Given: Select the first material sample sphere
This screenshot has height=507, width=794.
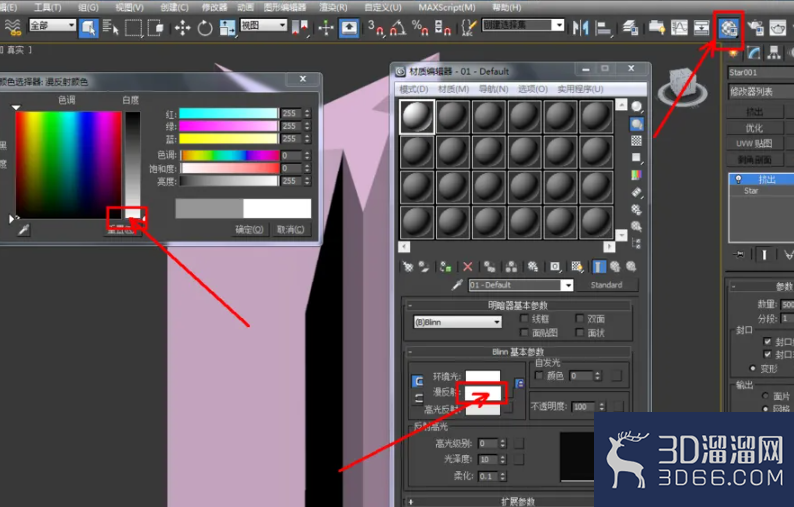Looking at the screenshot, I should point(417,116).
